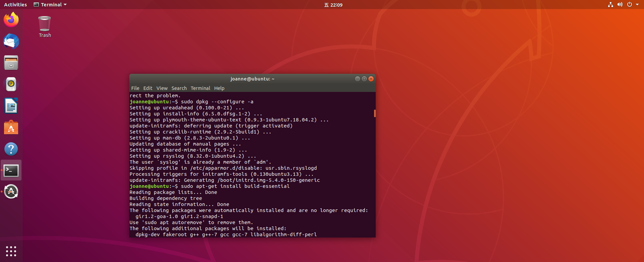The height and width of the screenshot is (262, 644).
Task: Open the Terminal app menu in top bar
Action: 50,5
